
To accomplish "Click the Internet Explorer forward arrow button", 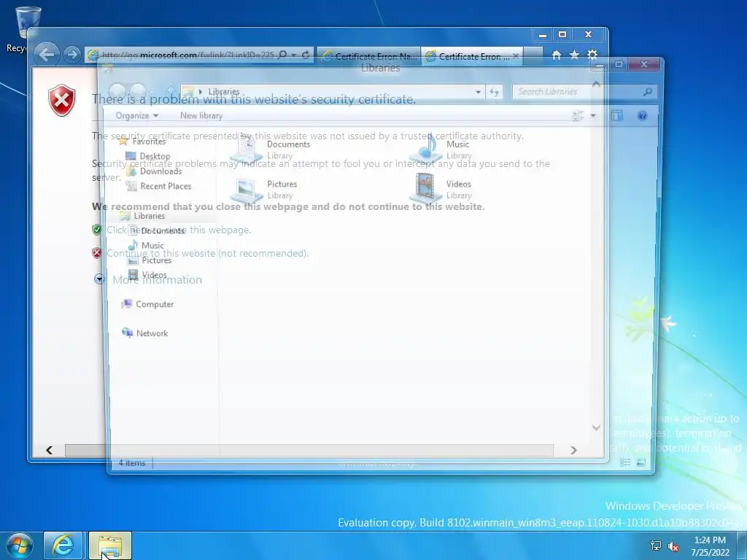I will [72, 55].
